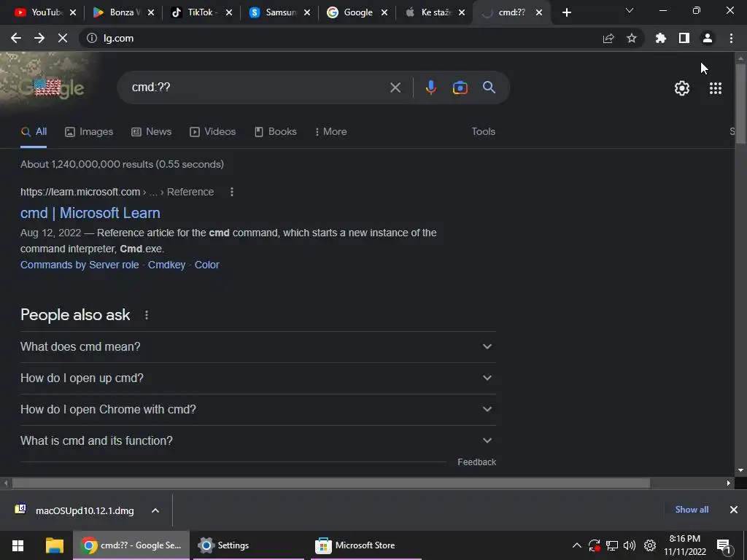Open the clock showing 8:16 PM
The image size is (747, 560).
point(685,545)
